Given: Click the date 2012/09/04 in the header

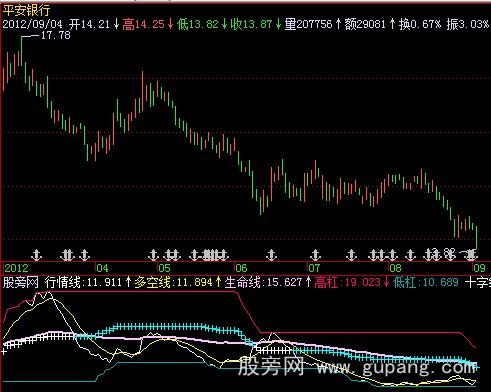Looking at the screenshot, I should pyautogui.click(x=33, y=24).
